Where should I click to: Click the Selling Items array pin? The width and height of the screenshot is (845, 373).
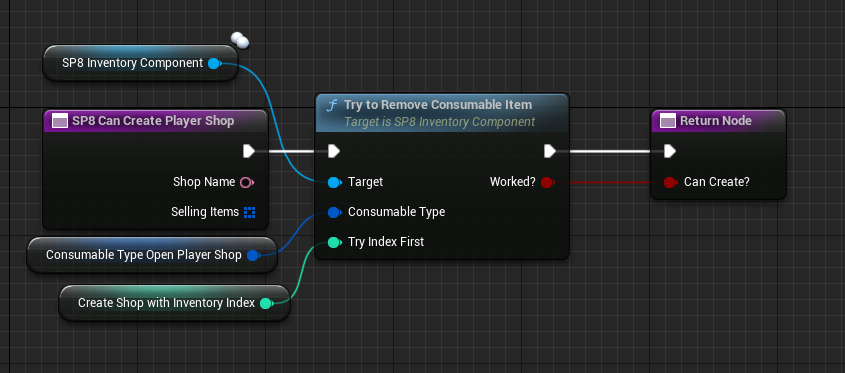tap(249, 212)
